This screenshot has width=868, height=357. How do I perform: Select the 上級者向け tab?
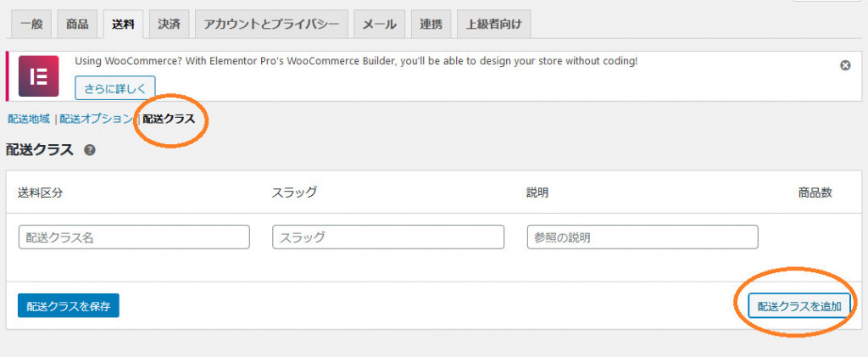(x=494, y=25)
